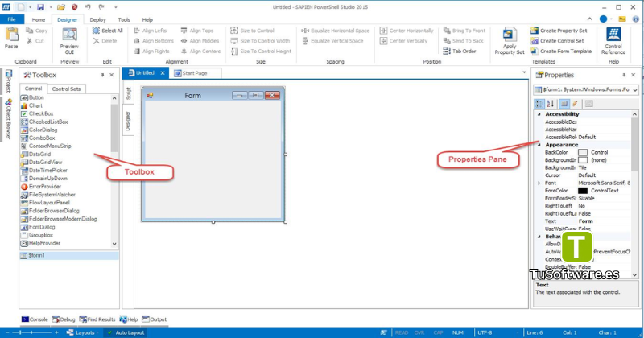
Task: Click Create Property Set
Action: click(x=559, y=31)
